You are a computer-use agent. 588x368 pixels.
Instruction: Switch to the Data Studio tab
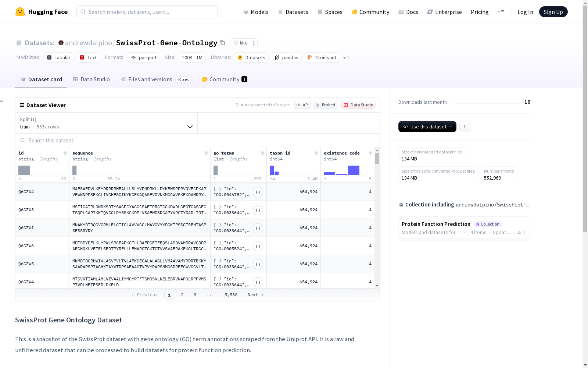tap(92, 79)
